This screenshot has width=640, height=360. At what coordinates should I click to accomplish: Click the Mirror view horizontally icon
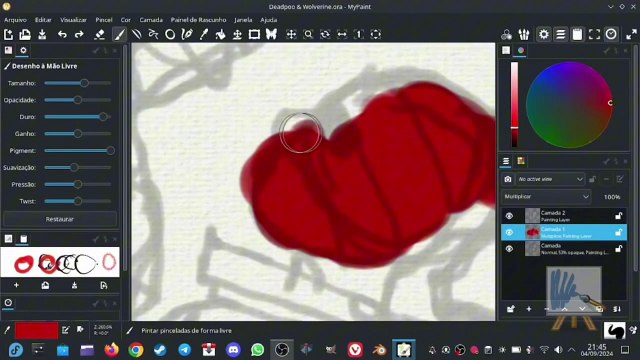(x=342, y=35)
